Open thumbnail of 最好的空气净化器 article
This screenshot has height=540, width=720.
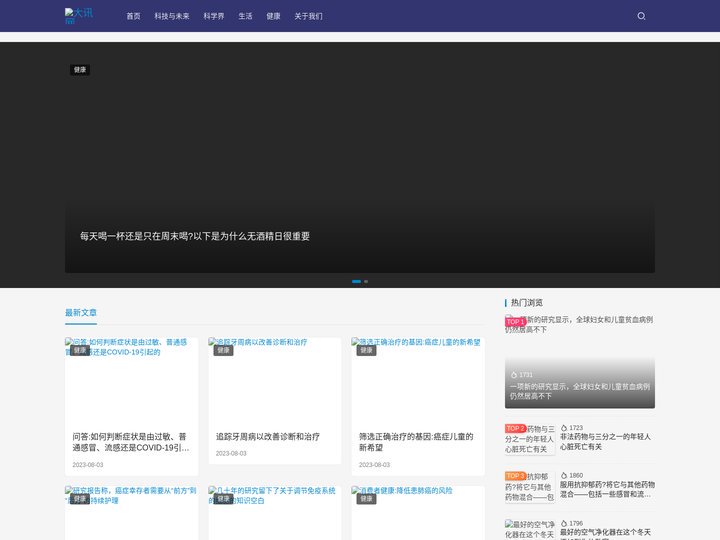530,530
